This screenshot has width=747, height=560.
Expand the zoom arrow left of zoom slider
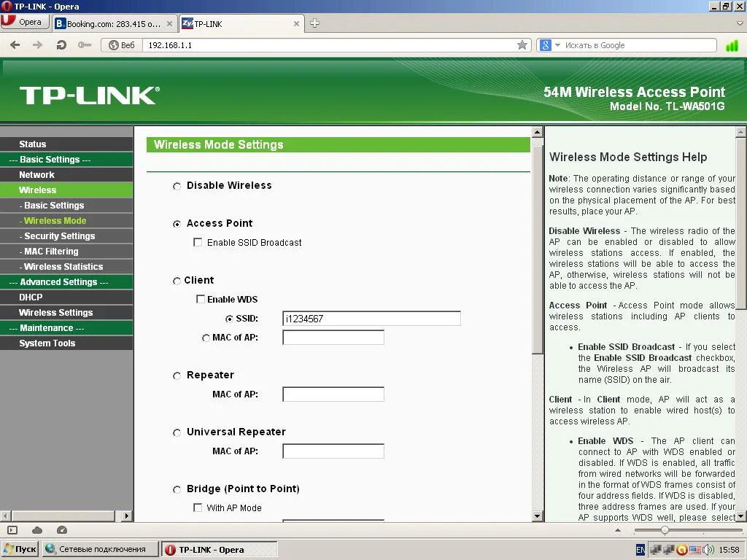point(618,530)
